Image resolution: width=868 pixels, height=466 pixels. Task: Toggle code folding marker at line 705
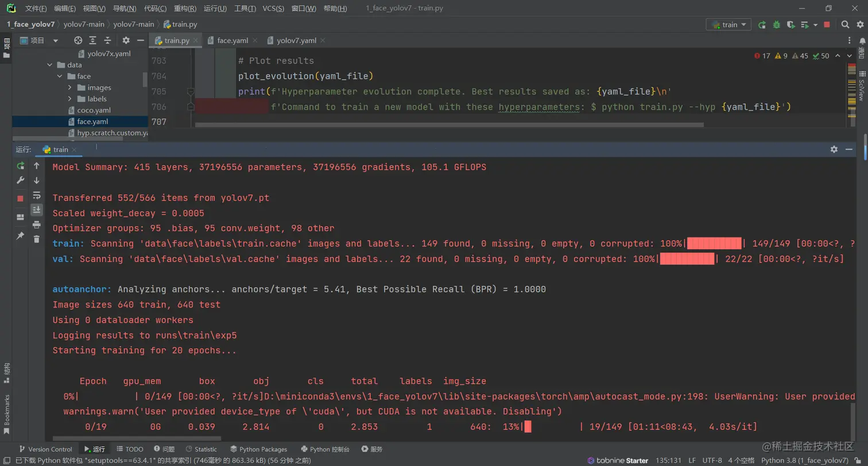(x=191, y=91)
